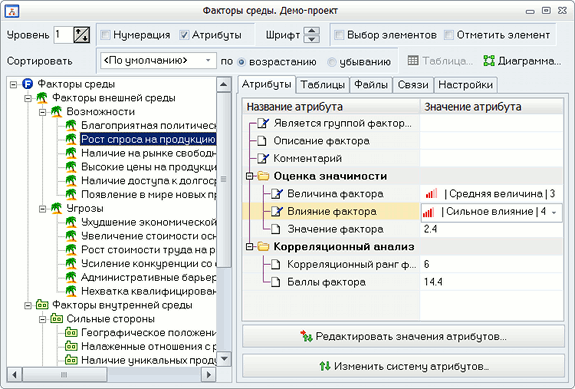Viewport: 575px width, 389px height.
Task: Toggle the Выбор элементов checkbox
Action: pyautogui.click(x=339, y=35)
